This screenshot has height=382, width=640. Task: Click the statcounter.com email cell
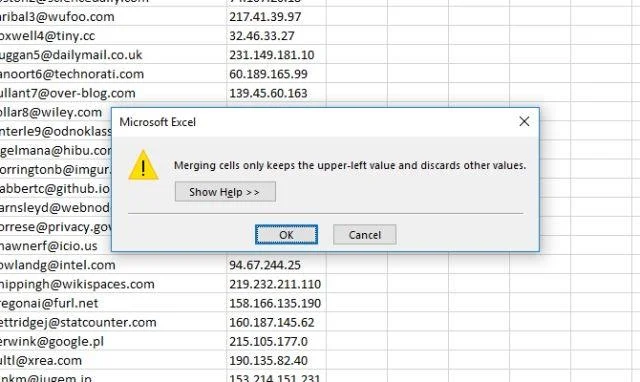[113, 322]
